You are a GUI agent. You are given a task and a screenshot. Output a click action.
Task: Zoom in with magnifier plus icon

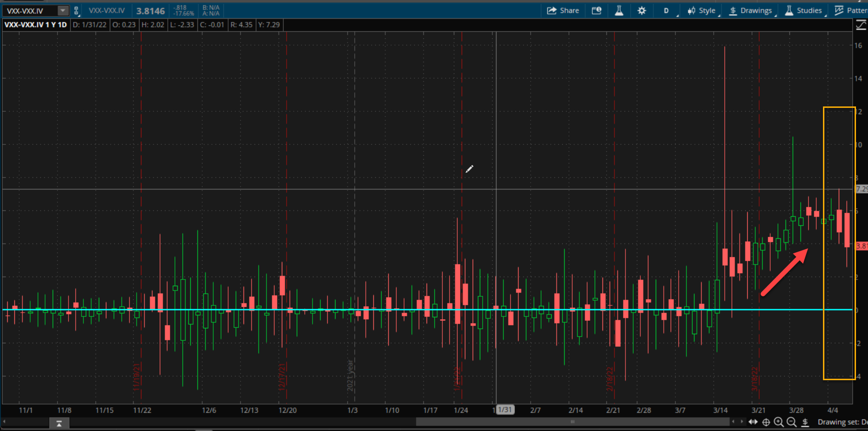click(x=779, y=422)
